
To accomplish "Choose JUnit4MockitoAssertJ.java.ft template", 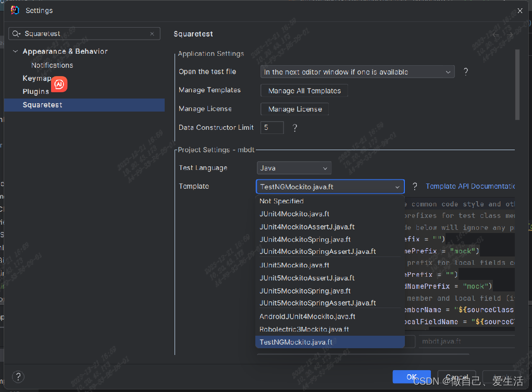I will pyautogui.click(x=330, y=227).
